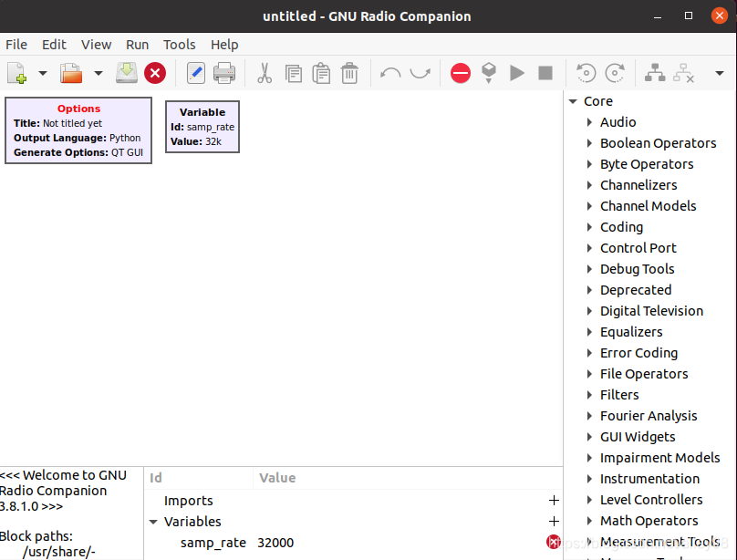The height and width of the screenshot is (560, 737).
Task: Select the Options block on canvas
Action: [78, 130]
